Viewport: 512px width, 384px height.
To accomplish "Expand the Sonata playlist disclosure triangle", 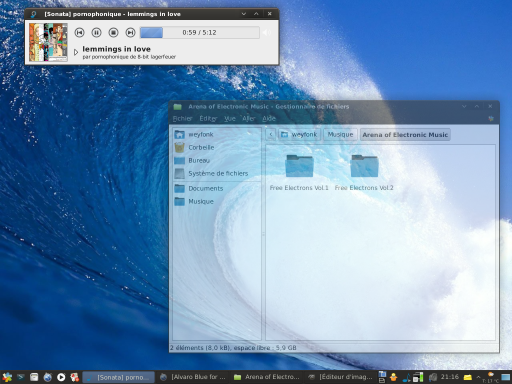I will pos(76,52).
